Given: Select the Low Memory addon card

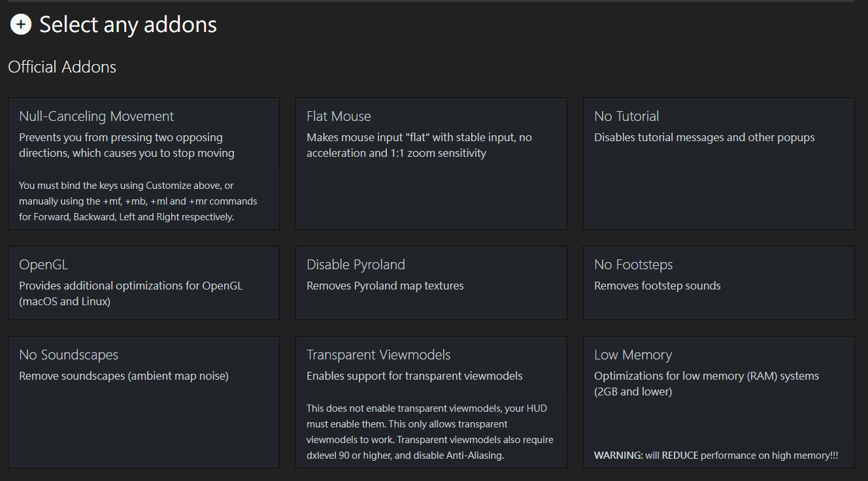Looking at the screenshot, I should point(719,402).
